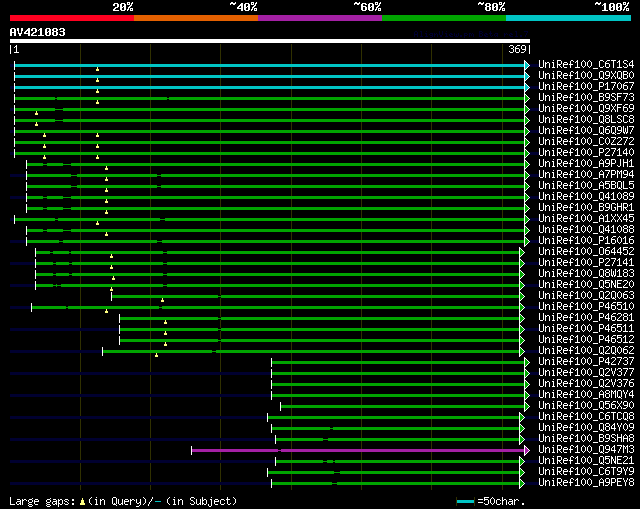The image size is (640, 509).
Task: Click the white AV421083 query sequence bar
Action: 269,41
